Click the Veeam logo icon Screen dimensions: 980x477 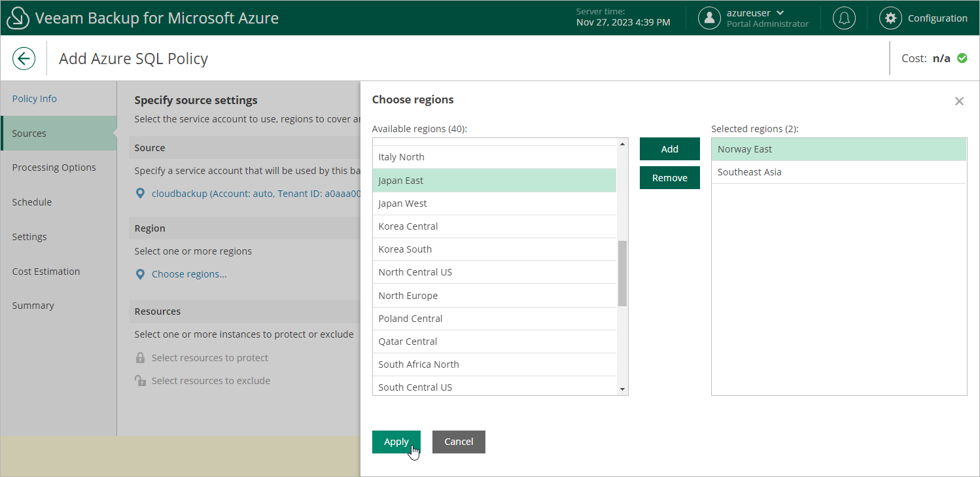pos(18,18)
